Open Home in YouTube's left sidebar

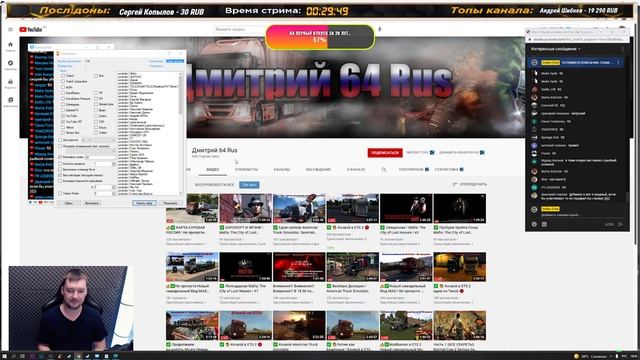(11, 47)
